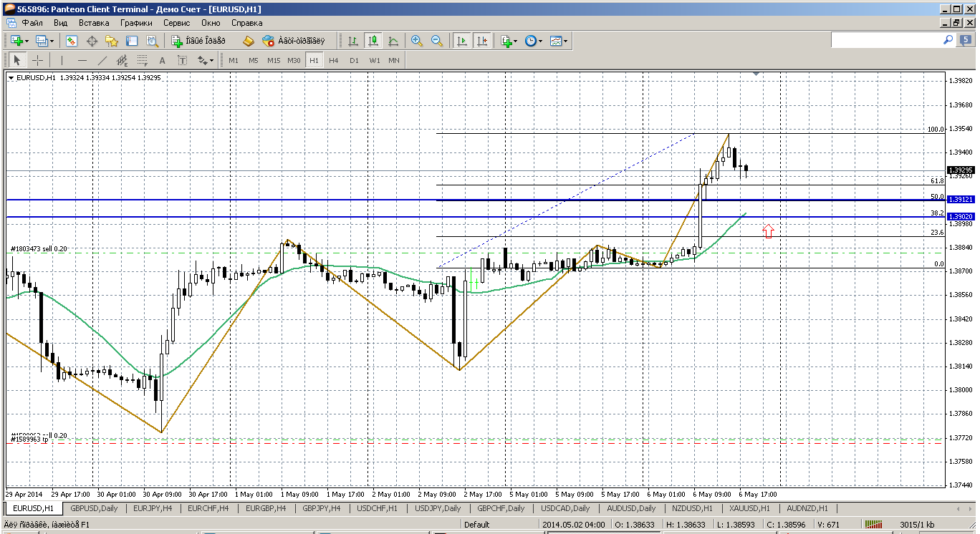Open the Графики menu
This screenshot has width=980, height=534.
pos(136,23)
